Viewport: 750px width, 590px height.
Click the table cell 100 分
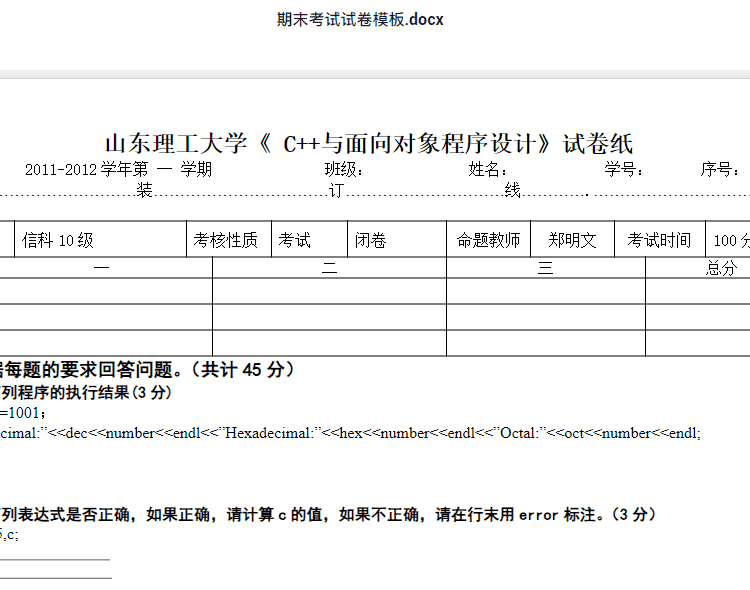pyautogui.click(x=728, y=240)
